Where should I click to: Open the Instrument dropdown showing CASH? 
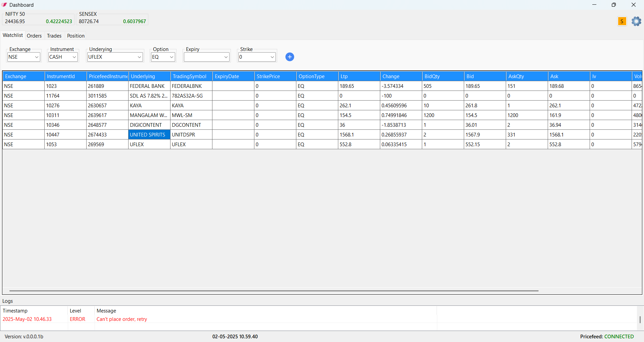click(63, 57)
